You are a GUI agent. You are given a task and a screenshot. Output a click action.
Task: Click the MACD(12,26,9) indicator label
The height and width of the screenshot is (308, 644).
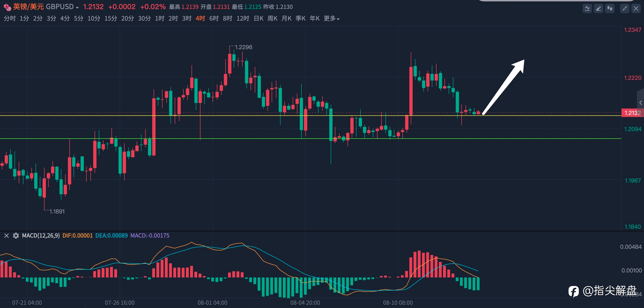click(41, 235)
